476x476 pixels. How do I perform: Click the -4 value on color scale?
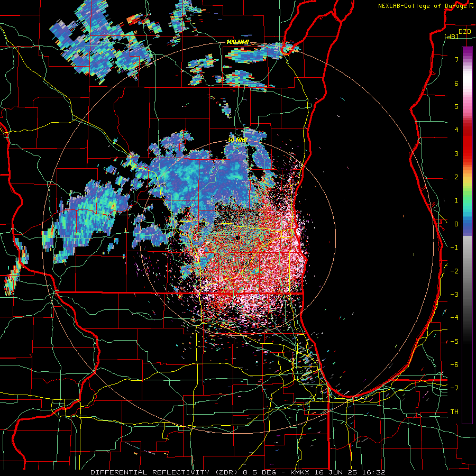[x=454, y=317]
